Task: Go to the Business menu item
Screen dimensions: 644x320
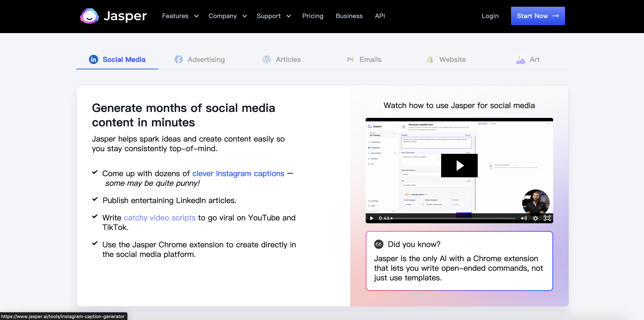Action: coord(349,16)
